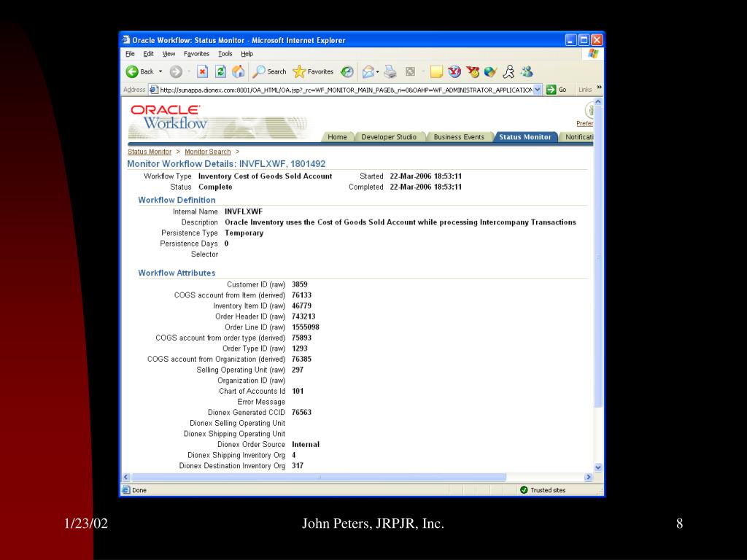Click the yellow sticky note icon
The height and width of the screenshot is (560, 747).
[x=436, y=71]
